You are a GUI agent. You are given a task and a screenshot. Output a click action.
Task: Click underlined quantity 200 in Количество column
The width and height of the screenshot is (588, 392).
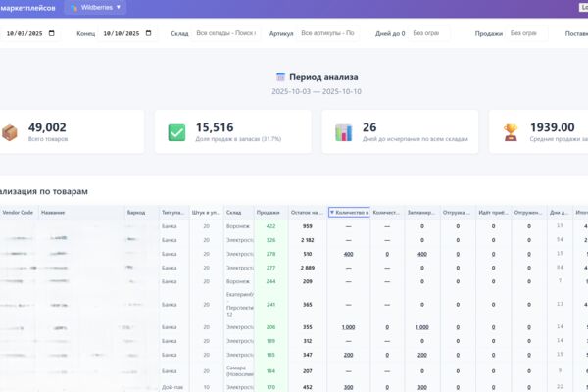pos(348,355)
